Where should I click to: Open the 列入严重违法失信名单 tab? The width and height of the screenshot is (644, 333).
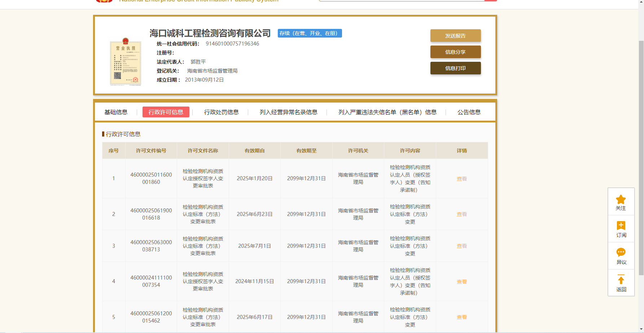click(x=387, y=112)
